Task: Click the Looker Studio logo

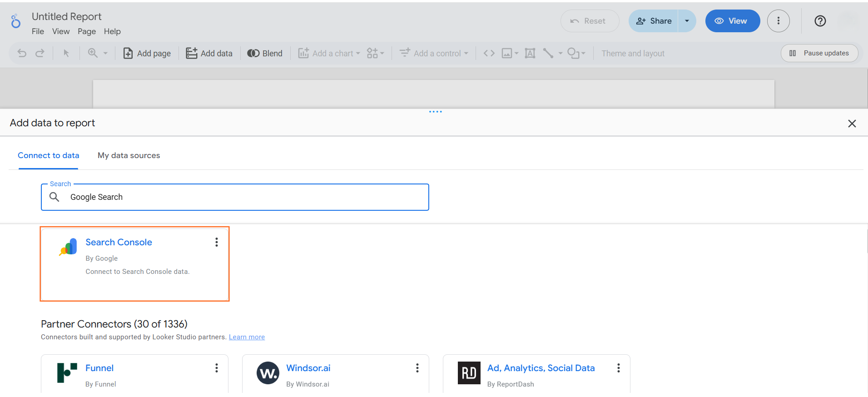Action: click(x=16, y=21)
